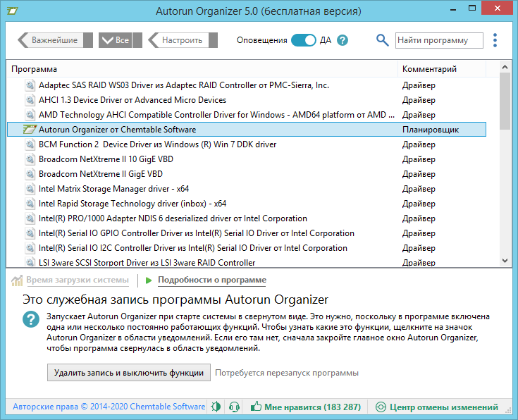Open the Настроить filter

pyautogui.click(x=183, y=40)
